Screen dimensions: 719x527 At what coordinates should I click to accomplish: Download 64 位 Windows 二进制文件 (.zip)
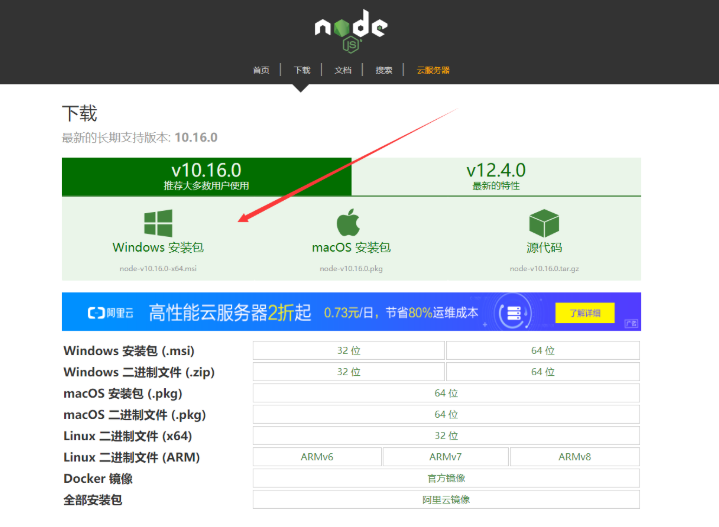click(x=543, y=372)
